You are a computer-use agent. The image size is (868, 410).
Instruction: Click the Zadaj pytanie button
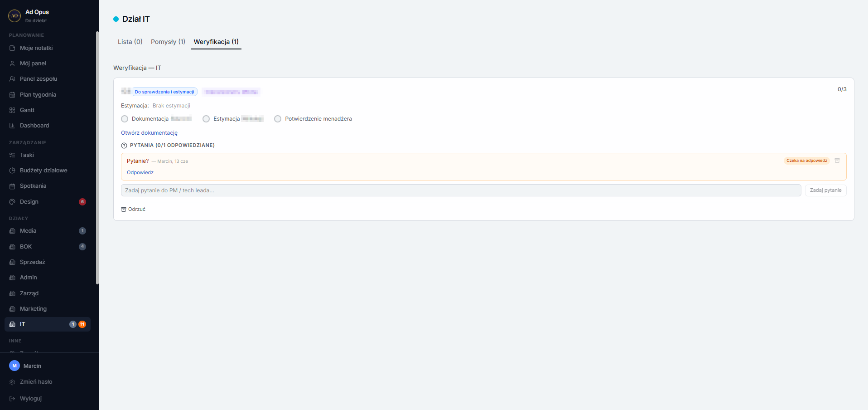coord(825,190)
